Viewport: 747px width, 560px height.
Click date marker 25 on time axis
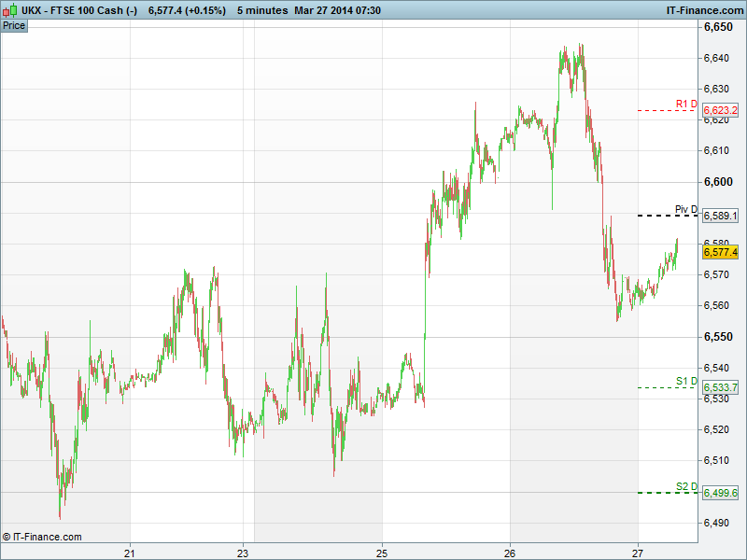pyautogui.click(x=382, y=552)
